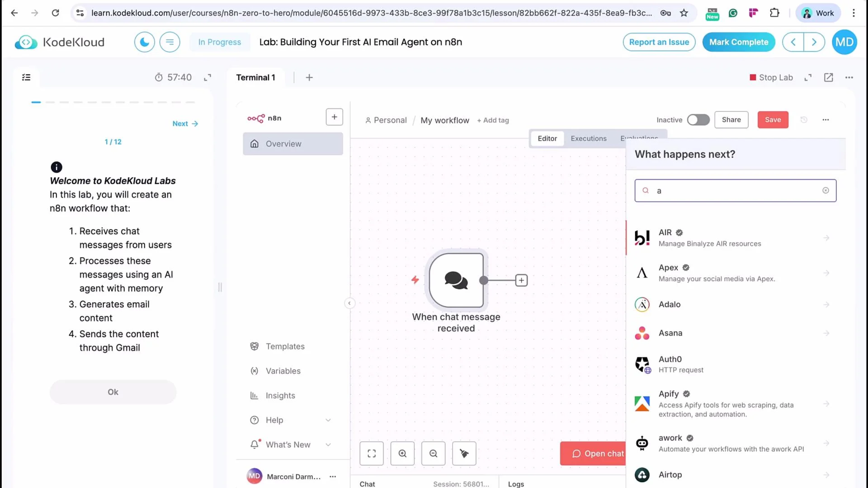This screenshot has height=488, width=868.
Task: Open lab more options menu
Action: [849, 77]
